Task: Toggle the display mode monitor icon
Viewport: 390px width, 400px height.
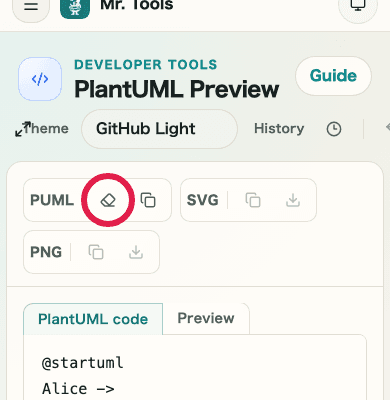Action: pos(358,6)
